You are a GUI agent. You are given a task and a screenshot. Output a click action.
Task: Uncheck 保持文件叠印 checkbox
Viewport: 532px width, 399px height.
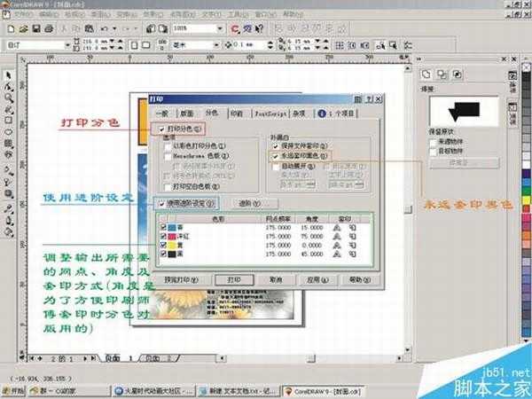click(x=276, y=146)
